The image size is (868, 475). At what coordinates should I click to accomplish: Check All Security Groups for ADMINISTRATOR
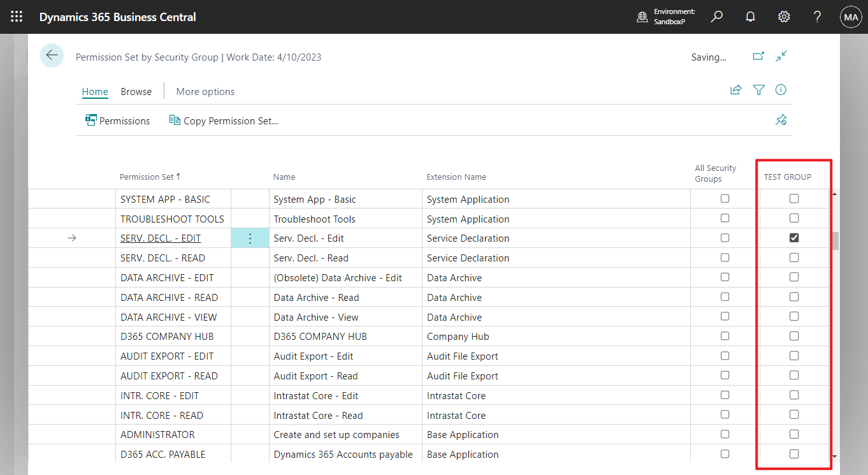coord(725,434)
